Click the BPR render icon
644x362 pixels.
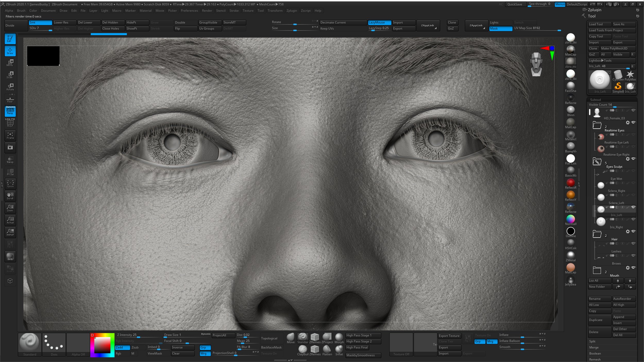(x=10, y=256)
